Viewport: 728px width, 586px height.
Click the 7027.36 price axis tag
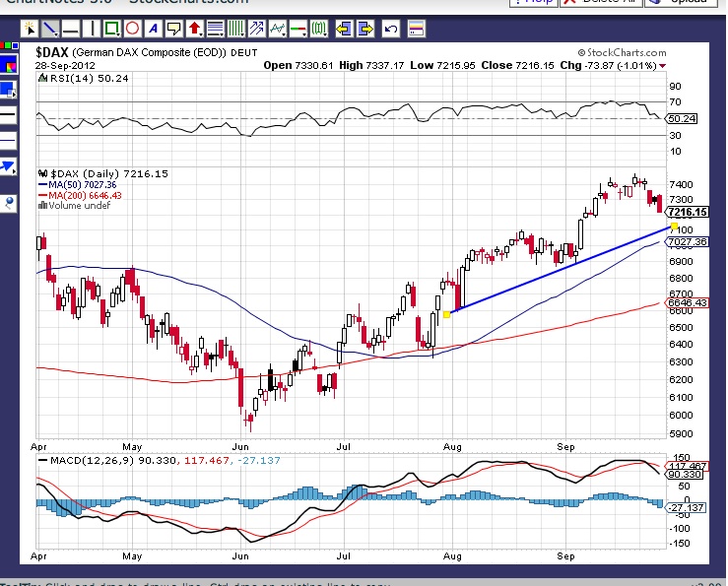point(688,242)
